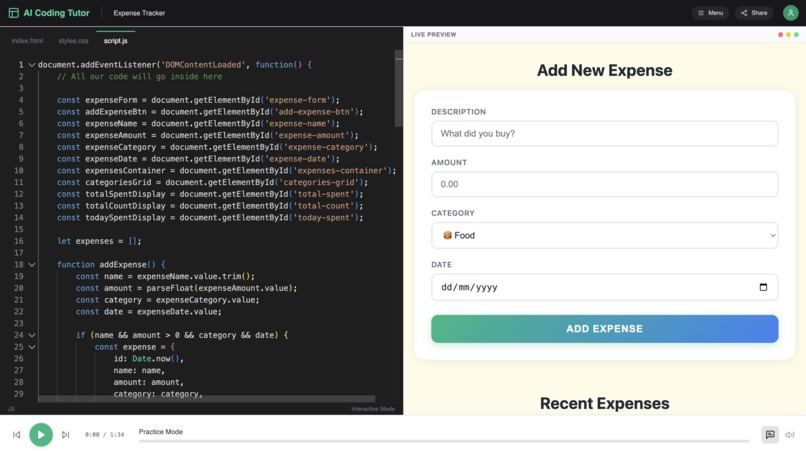Collapse the expense object at line 25
This screenshot has height=454, width=806.
pos(32,347)
